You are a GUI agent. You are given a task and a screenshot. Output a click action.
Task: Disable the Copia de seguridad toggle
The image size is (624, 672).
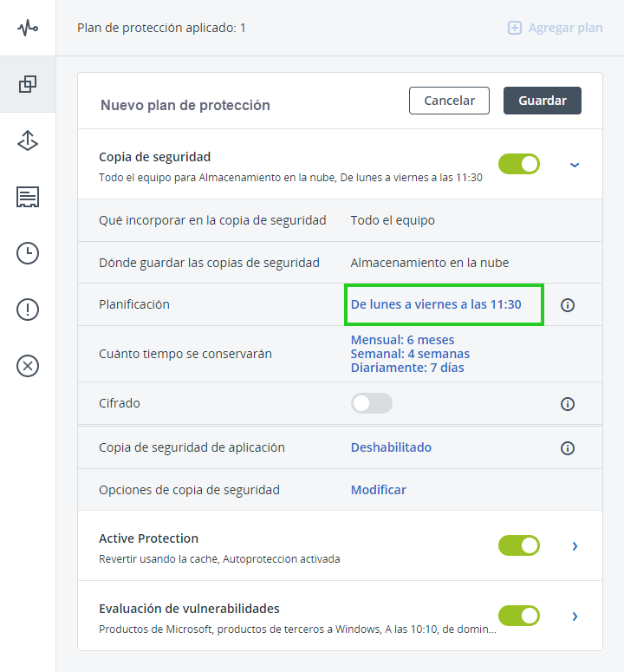[518, 164]
